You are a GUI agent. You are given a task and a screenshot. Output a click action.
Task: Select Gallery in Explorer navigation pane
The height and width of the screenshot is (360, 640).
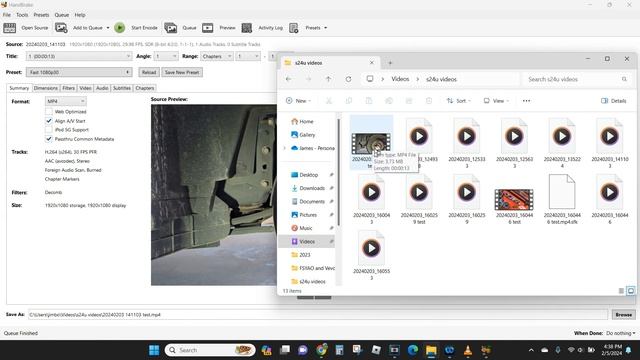[307, 135]
